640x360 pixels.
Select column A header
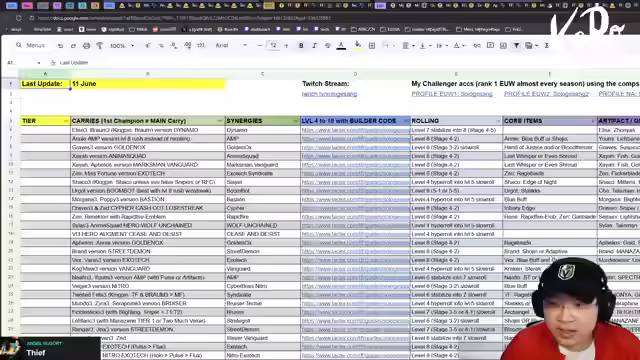(45, 74)
